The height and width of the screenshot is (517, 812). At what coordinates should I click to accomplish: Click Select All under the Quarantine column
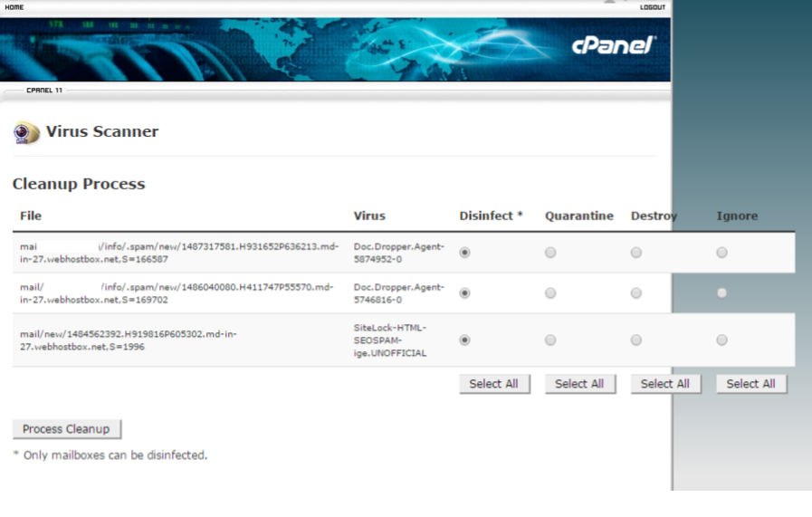pos(579,384)
